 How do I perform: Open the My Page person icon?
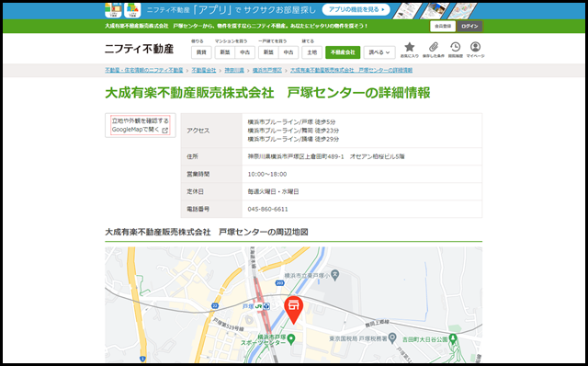(475, 50)
